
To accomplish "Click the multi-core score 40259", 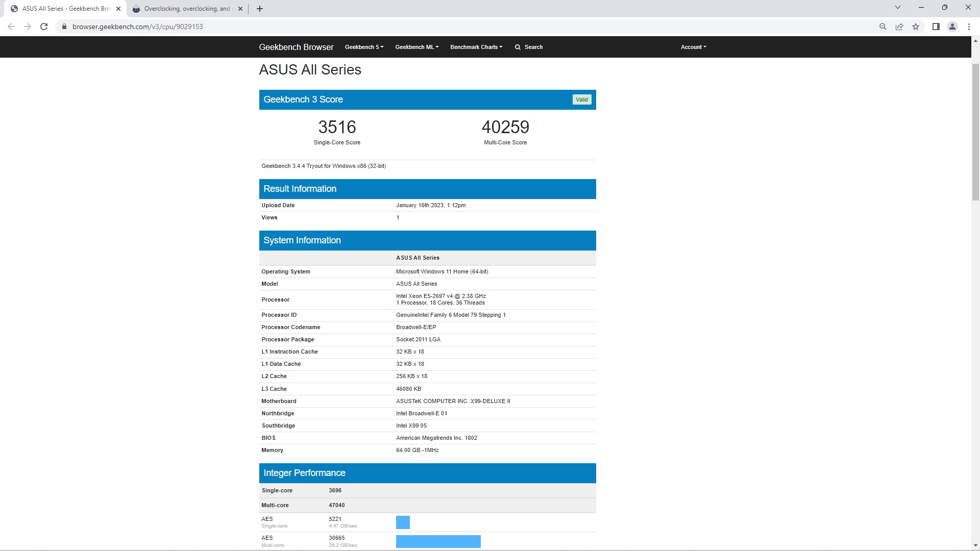I will (505, 127).
